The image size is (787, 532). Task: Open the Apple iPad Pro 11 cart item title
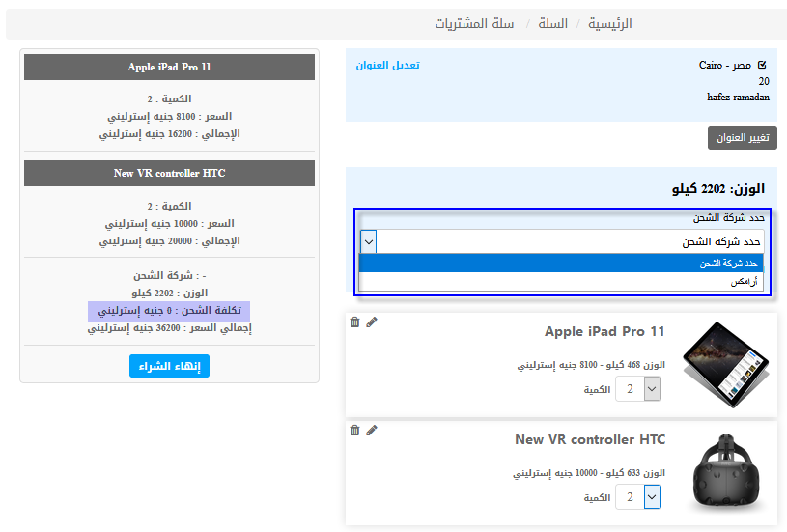point(604,332)
